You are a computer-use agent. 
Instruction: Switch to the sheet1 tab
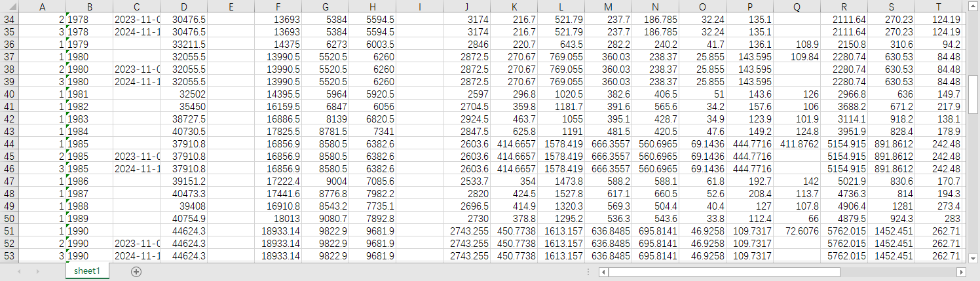click(87, 271)
